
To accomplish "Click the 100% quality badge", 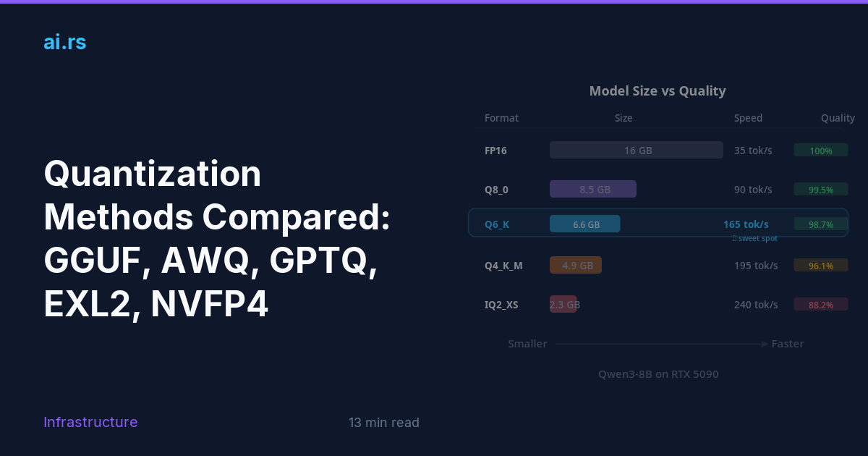I will click(x=821, y=151).
